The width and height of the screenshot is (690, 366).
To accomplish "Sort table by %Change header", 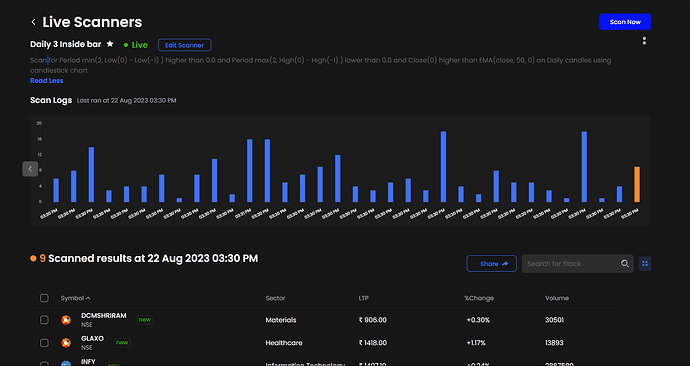I will (x=479, y=298).
